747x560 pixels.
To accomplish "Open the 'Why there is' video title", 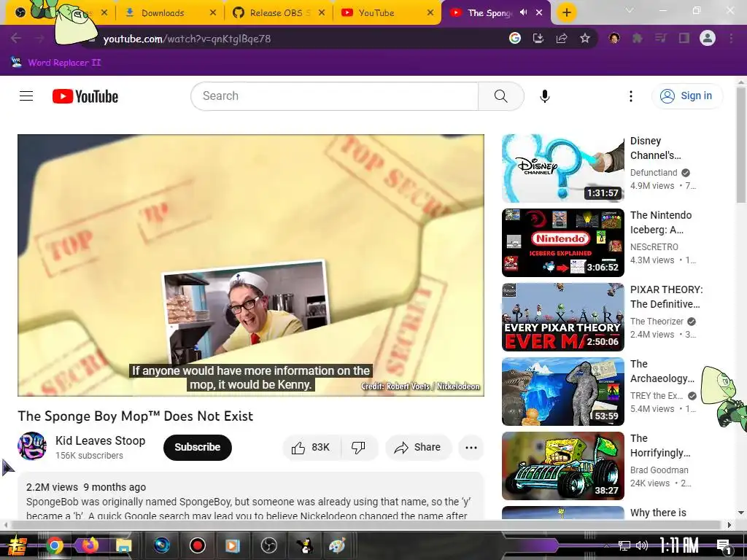I will (658, 513).
